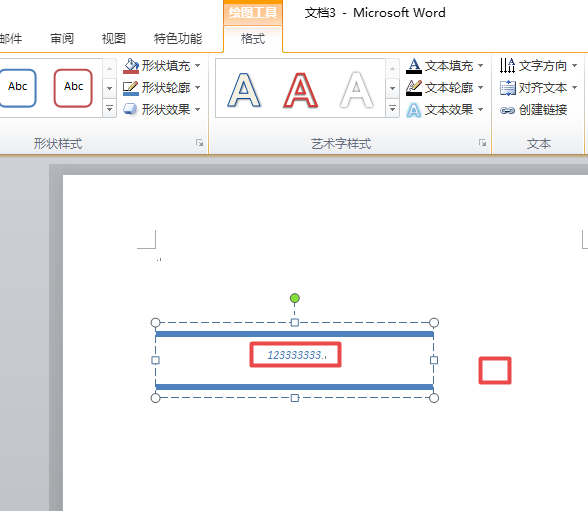
Task: Expand the 文本填充 dropdown arrow
Action: pos(480,66)
